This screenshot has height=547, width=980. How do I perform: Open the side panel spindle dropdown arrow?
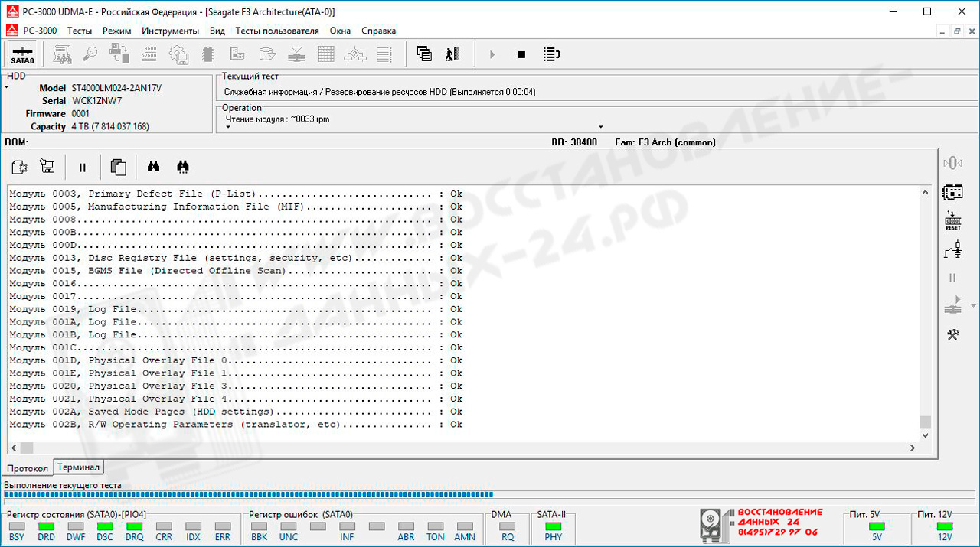(973, 307)
